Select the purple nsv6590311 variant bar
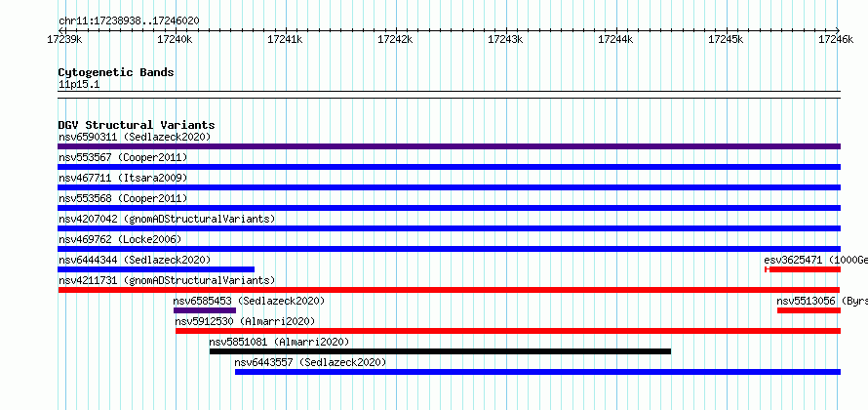 449,146
